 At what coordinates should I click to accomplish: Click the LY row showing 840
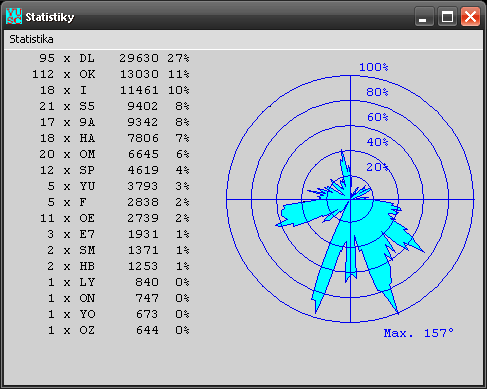tap(118, 282)
